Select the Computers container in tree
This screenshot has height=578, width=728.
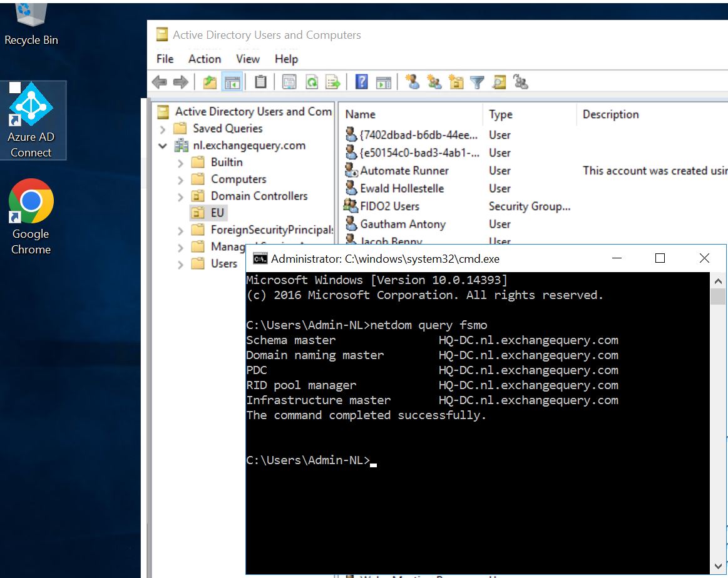238,179
